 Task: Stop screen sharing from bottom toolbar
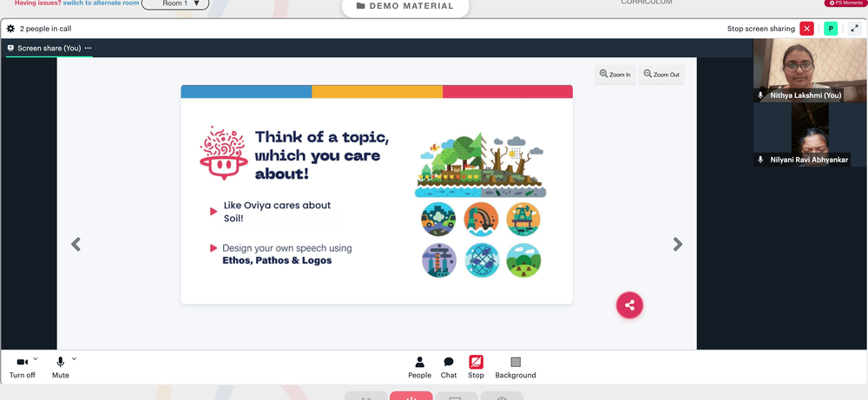[x=476, y=367]
